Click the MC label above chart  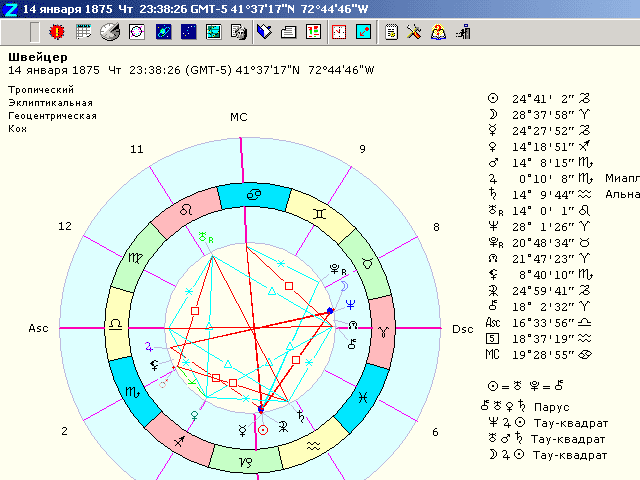[239, 117]
